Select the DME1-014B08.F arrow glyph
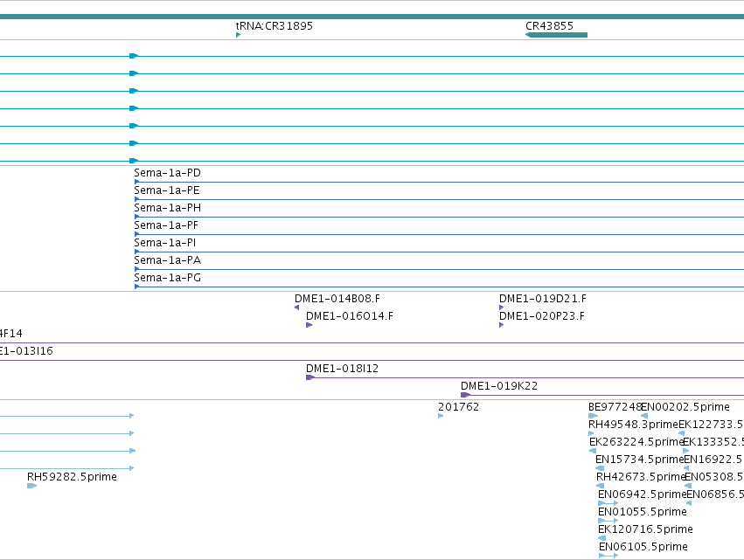 tap(297, 308)
